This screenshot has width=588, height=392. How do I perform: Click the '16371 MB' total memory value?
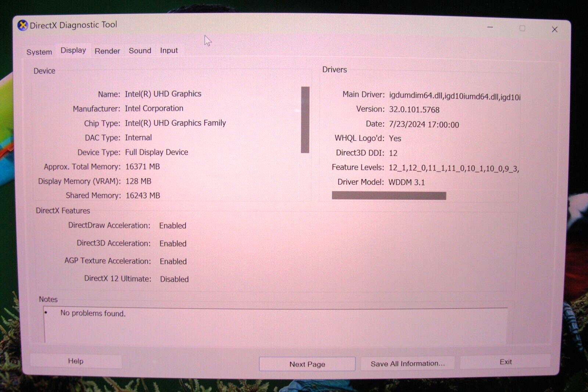[143, 167]
